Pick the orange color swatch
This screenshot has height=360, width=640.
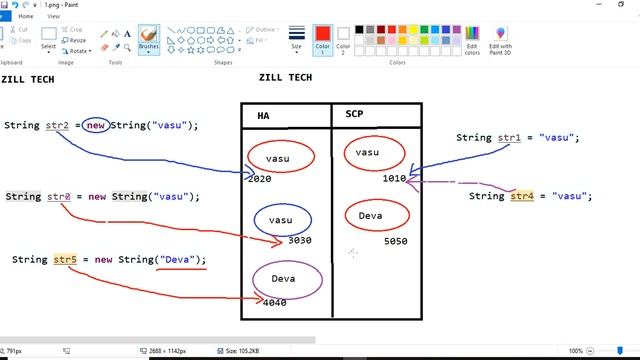tap(402, 29)
